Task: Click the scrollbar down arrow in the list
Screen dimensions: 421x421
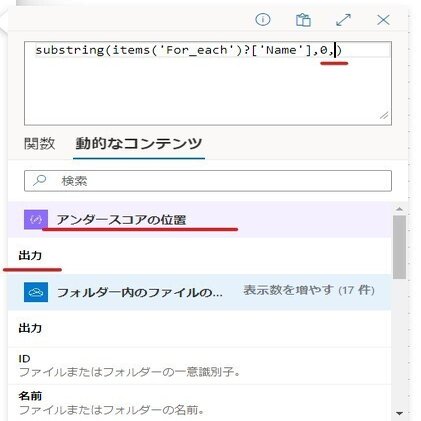Action: click(x=399, y=413)
